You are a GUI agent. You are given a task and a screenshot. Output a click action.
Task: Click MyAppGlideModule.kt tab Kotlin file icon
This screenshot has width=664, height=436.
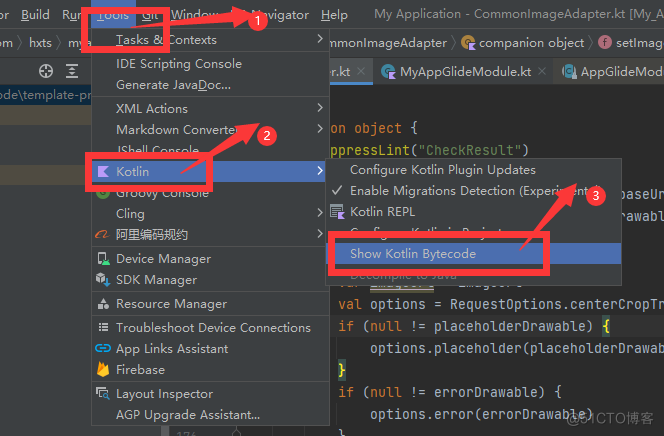(388, 72)
